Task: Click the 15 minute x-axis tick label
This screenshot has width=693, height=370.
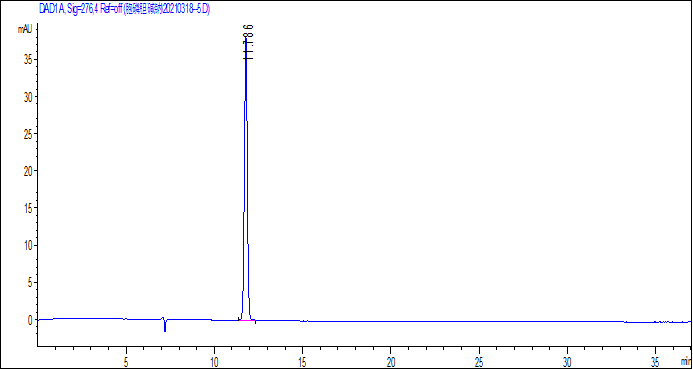Action: [x=302, y=361]
